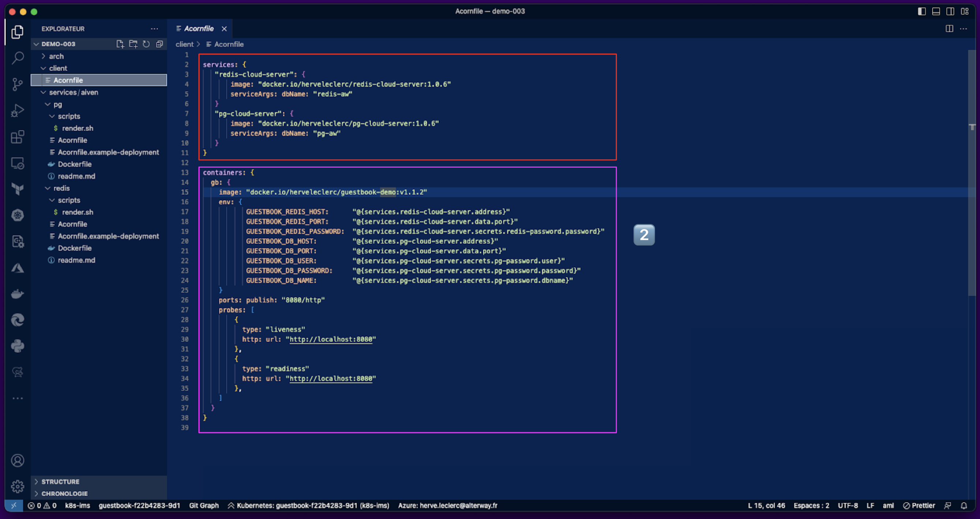Open Source Control view
The width and height of the screenshot is (980, 519).
18,84
